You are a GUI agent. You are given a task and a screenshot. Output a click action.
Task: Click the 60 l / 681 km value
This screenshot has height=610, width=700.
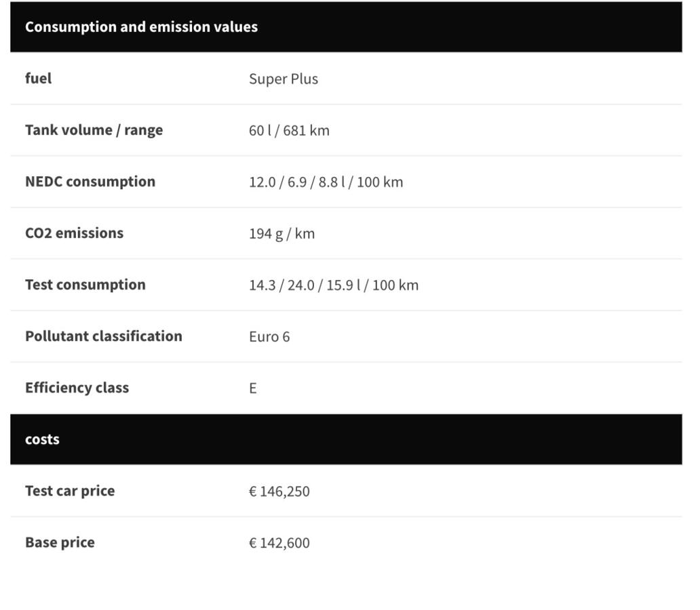tap(289, 130)
